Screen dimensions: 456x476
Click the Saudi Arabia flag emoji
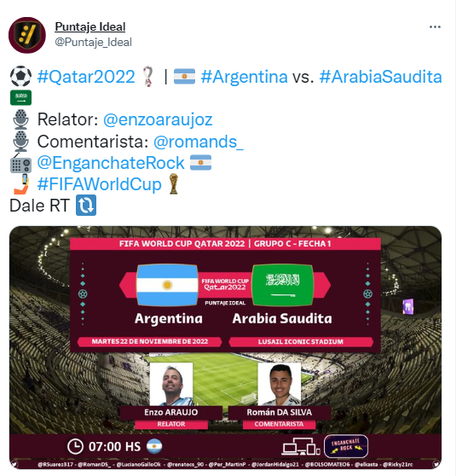tap(20, 97)
